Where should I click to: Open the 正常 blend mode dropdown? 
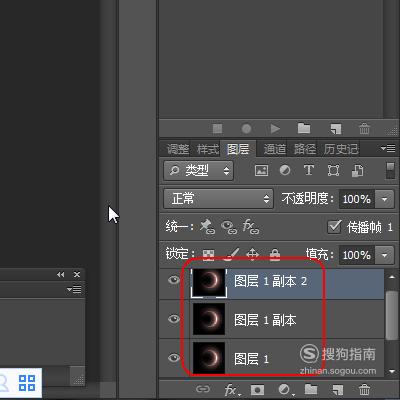pos(219,199)
